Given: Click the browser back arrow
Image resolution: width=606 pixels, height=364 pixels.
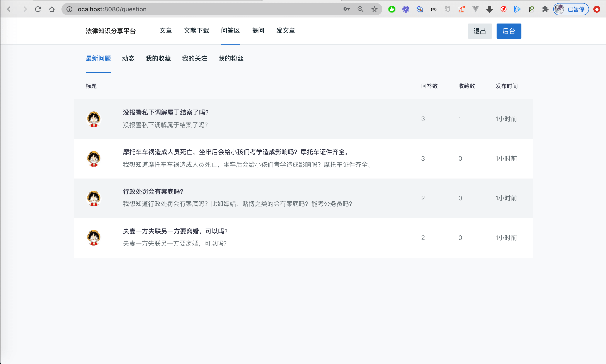Looking at the screenshot, I should click(x=10, y=9).
